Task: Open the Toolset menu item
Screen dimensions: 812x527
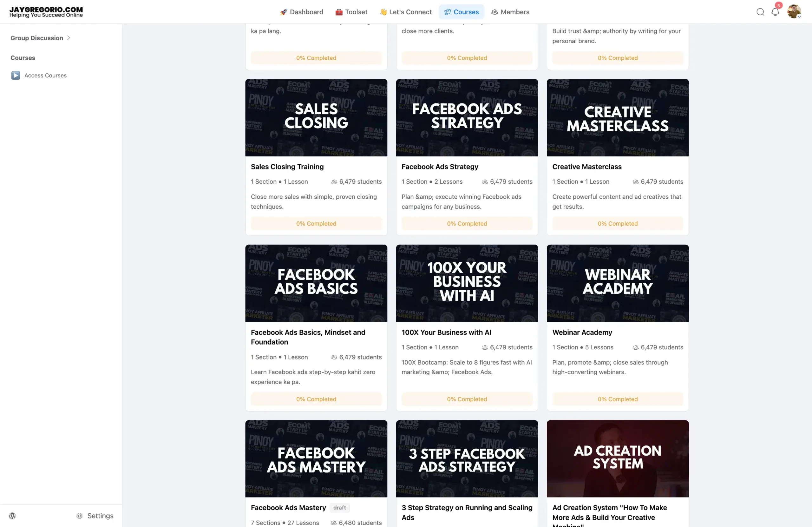Action: pyautogui.click(x=351, y=12)
